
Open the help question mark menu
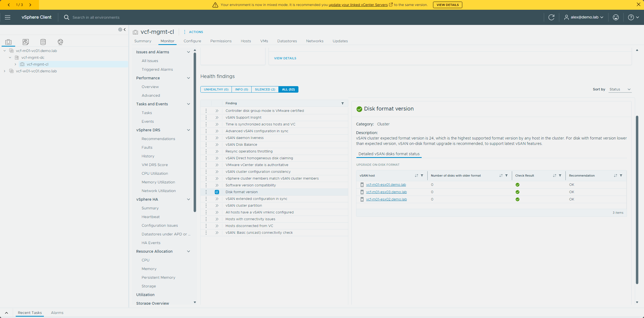tap(633, 17)
